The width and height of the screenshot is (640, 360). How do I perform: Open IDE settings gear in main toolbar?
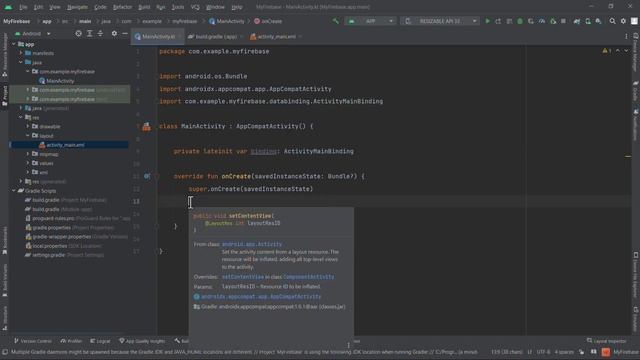click(623, 21)
